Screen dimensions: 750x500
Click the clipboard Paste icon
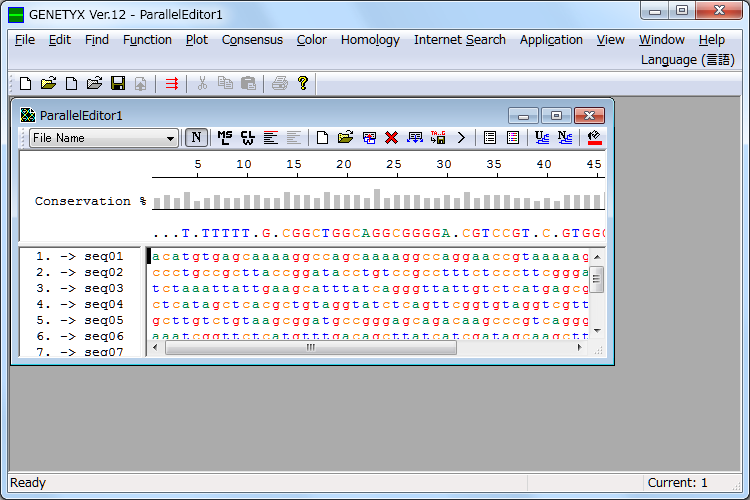(248, 83)
